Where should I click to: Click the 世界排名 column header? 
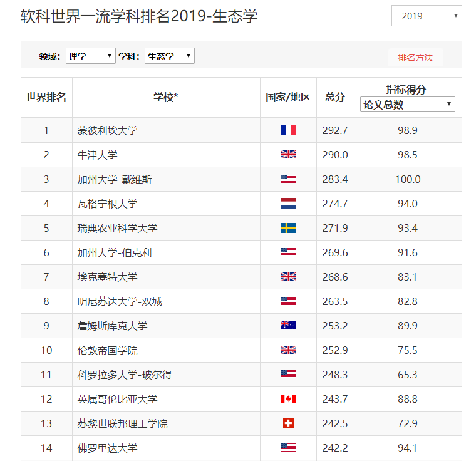click(46, 97)
